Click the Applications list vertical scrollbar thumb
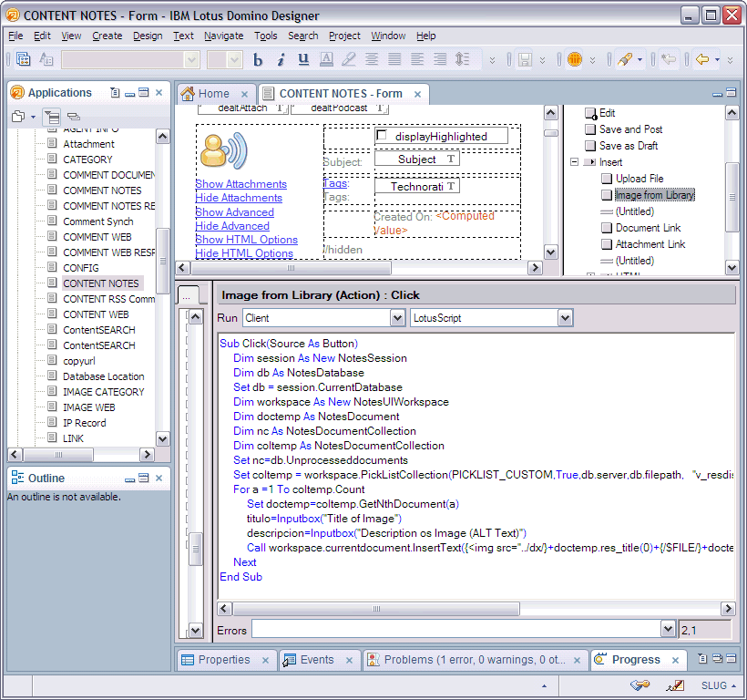The width and height of the screenshot is (747, 700). coord(163,261)
